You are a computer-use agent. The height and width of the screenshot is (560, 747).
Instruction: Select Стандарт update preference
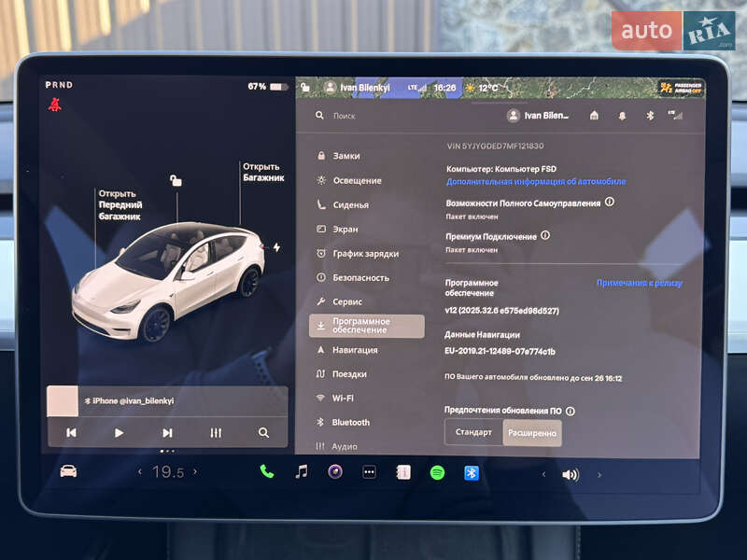[473, 432]
